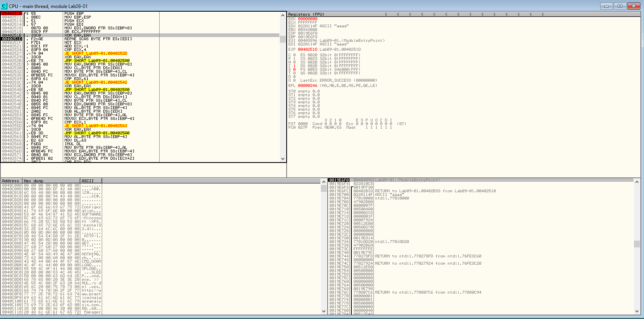
Task: Select the FCW value 027F
Action: [303, 128]
